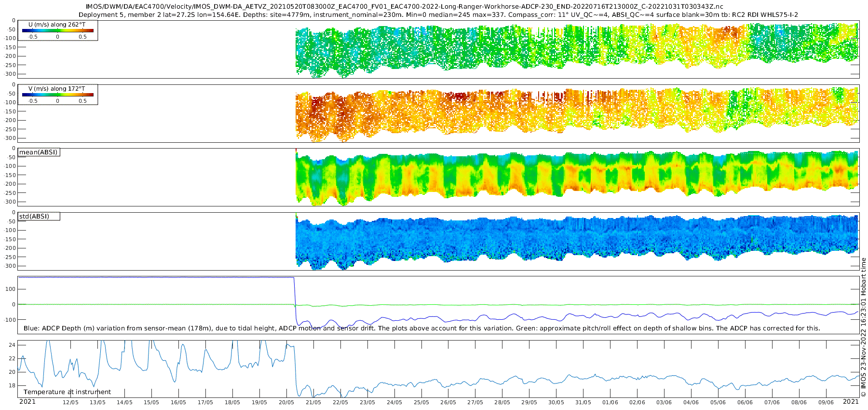Click the 07/06 date tick label
Screen dimensions: 868x410
click(773, 402)
